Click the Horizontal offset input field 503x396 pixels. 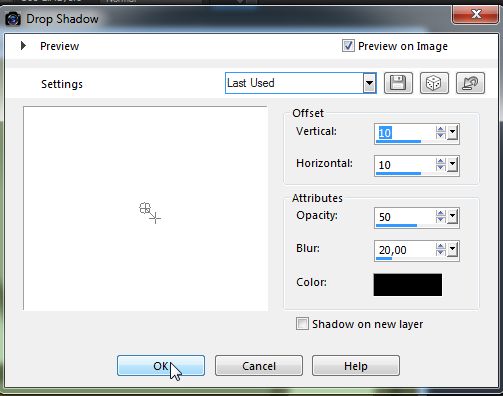(405, 165)
